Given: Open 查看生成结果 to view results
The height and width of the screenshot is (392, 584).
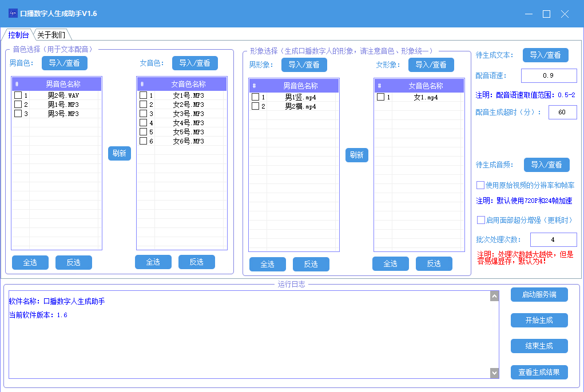Looking at the screenshot, I should (539, 372).
